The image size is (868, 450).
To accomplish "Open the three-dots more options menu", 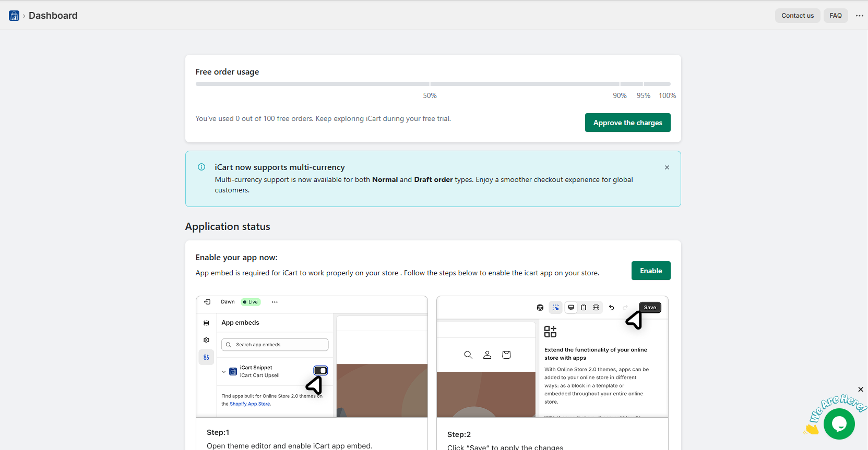I will coord(859,16).
